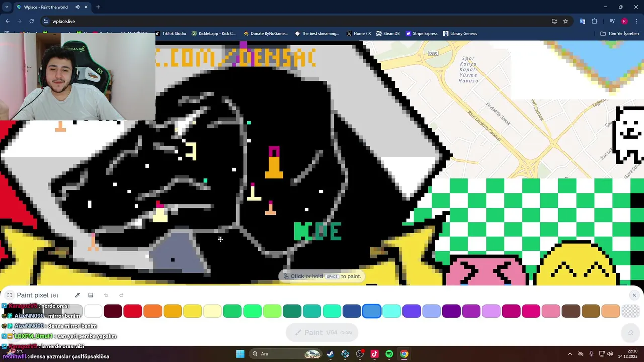Image resolution: width=644 pixels, height=362 pixels.
Task: Choose the dark brown color swatch
Action: [571, 311]
